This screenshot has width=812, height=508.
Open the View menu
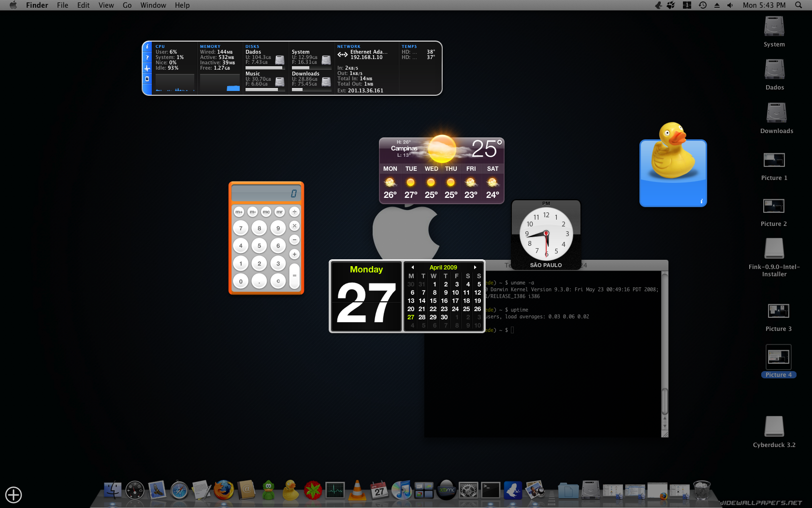(106, 5)
